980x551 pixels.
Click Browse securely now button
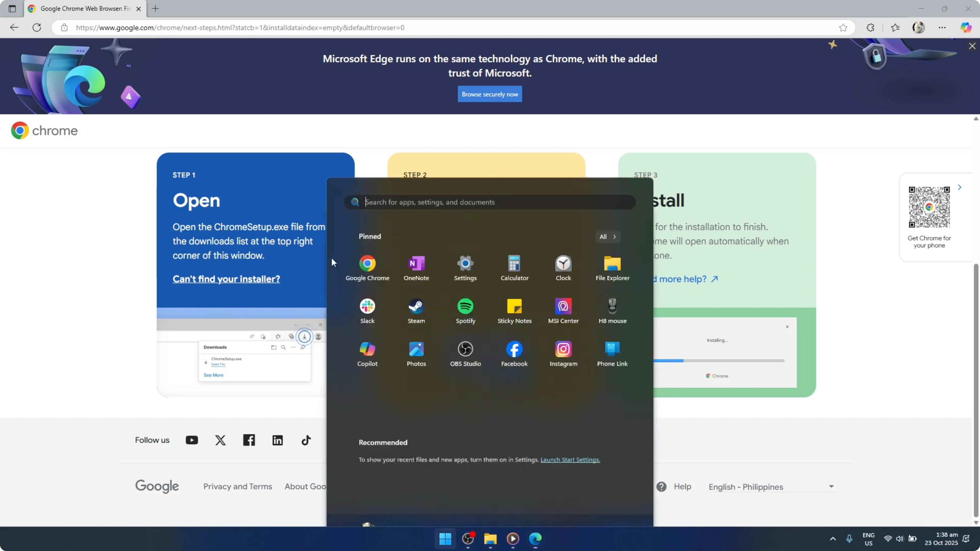pyautogui.click(x=490, y=94)
